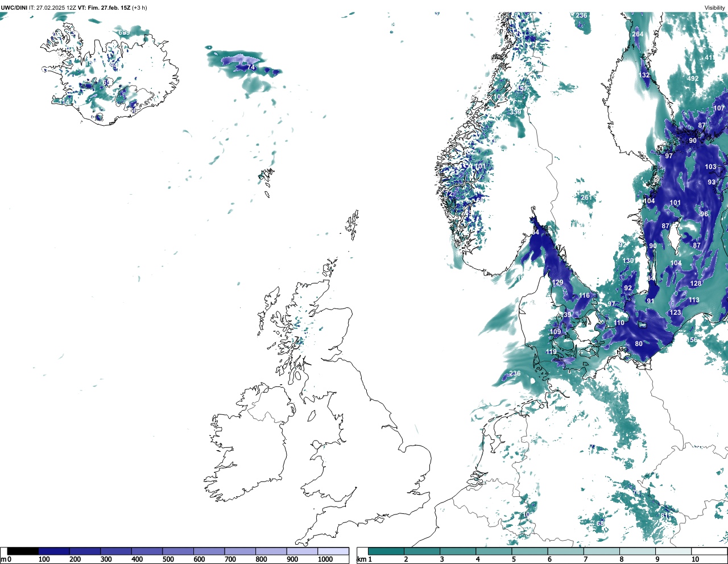Click the "107" visibility value on the map
Screen dimensions: 728x564
click(x=719, y=108)
